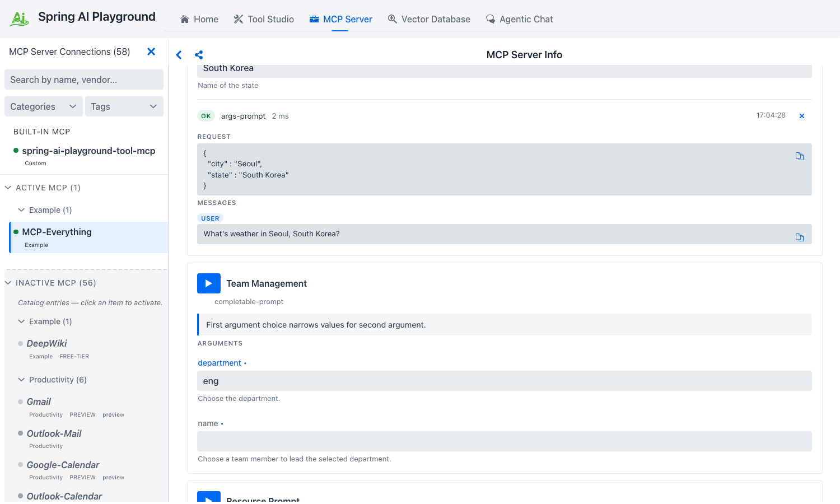Activate the Outlook-Calendar catalog entry
Image resolution: width=840 pixels, height=504 pixels.
(x=64, y=496)
